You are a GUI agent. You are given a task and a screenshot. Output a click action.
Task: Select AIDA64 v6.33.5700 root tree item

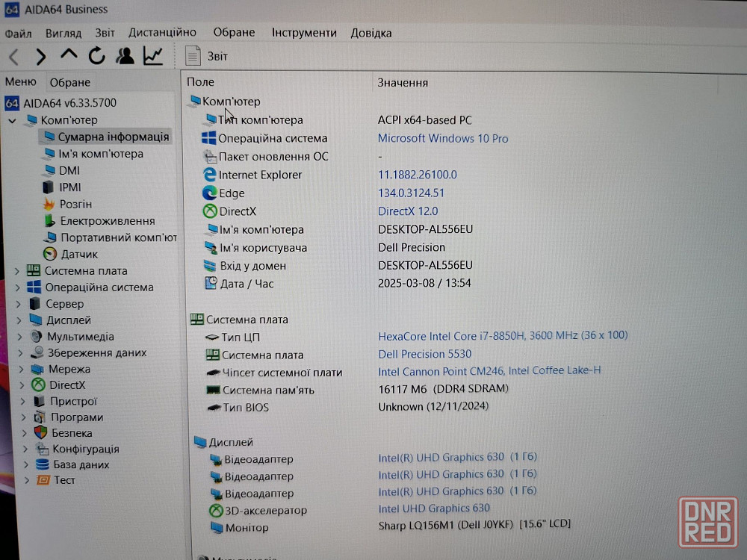[61, 103]
